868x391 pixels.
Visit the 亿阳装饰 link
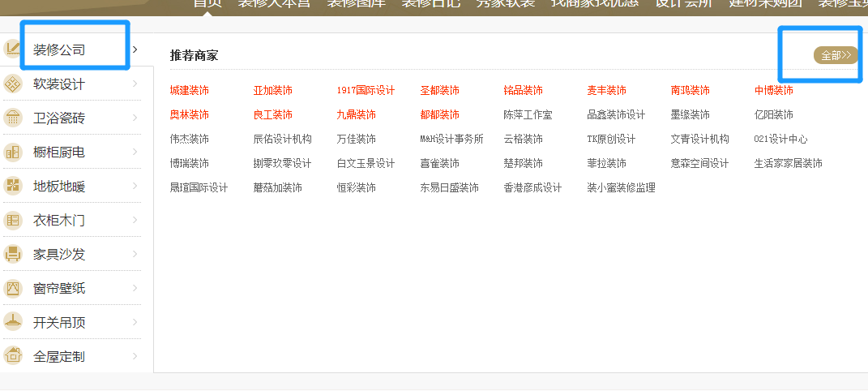773,114
